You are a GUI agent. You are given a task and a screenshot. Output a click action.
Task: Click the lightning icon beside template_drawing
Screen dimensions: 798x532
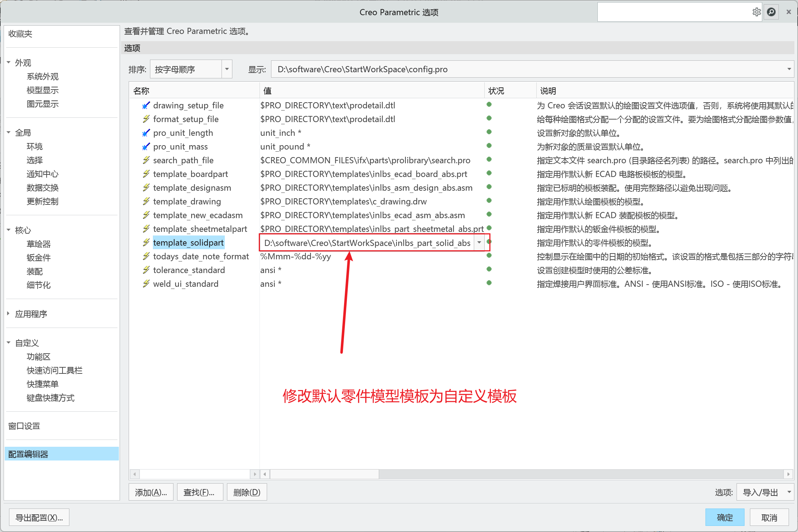click(146, 201)
